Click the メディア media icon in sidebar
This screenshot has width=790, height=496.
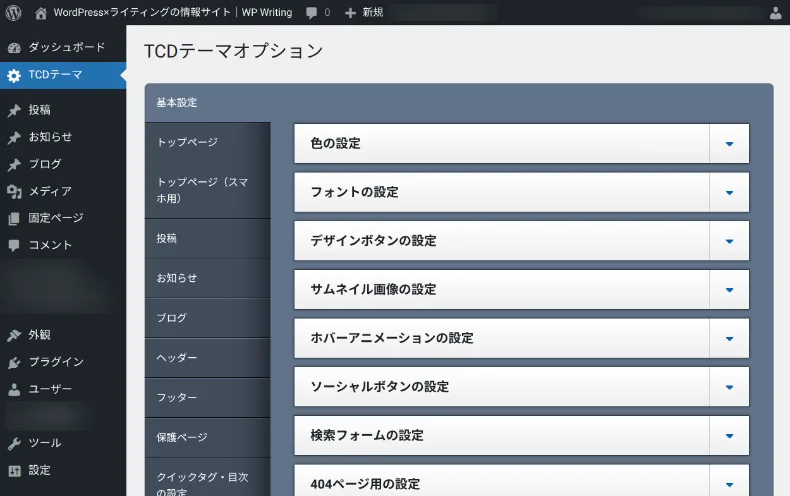coord(14,191)
